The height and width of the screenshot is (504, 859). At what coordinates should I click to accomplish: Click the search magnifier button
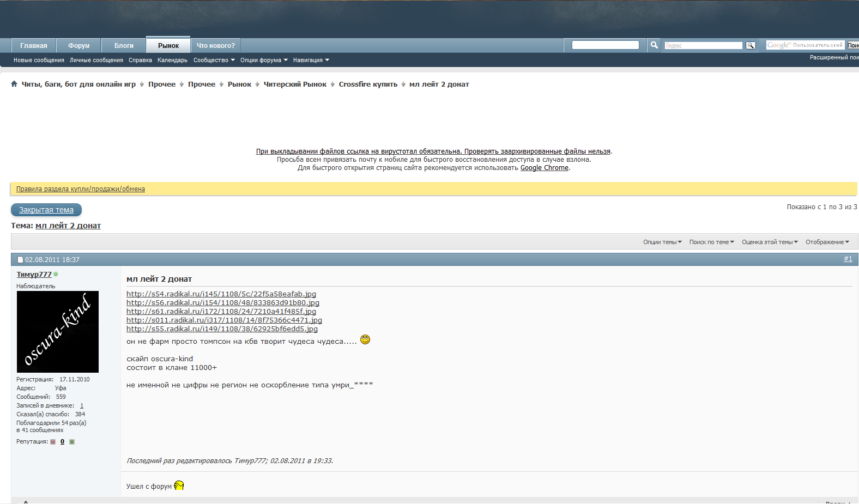click(x=654, y=45)
